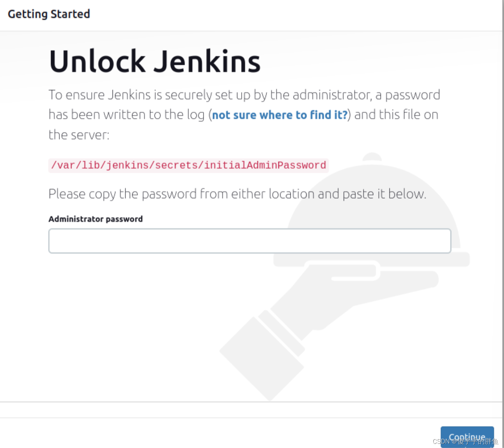The height and width of the screenshot is (448, 504).
Task: Click the "Please copy the password" instruction text
Action: 237,194
